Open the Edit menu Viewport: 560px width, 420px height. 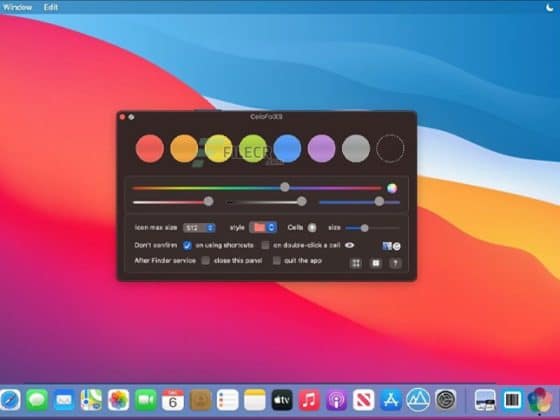click(x=51, y=7)
